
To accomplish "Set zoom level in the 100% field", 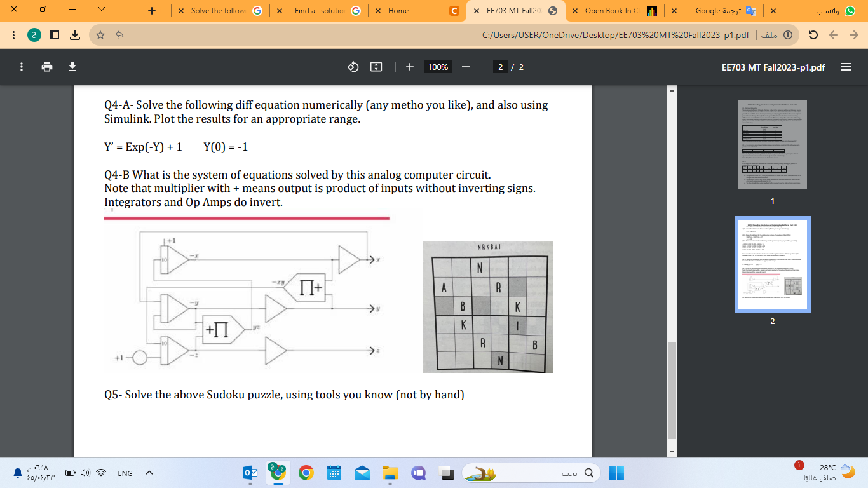I will tap(437, 67).
